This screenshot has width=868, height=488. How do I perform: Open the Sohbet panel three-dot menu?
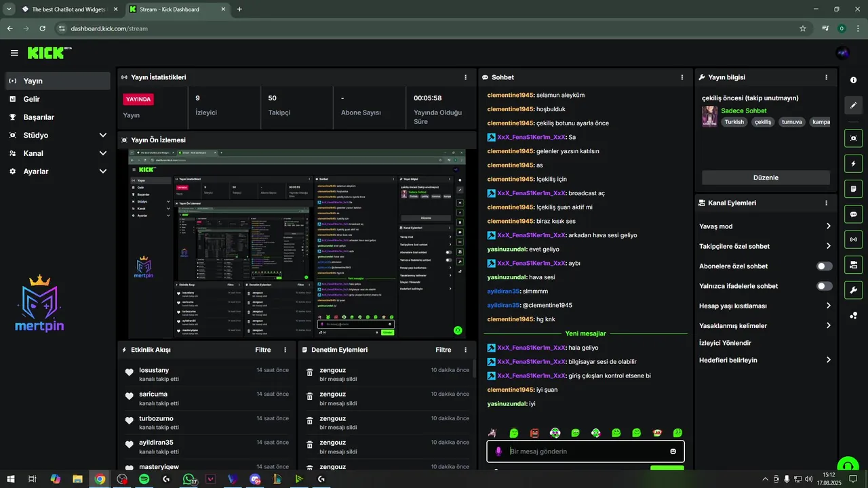click(x=682, y=77)
